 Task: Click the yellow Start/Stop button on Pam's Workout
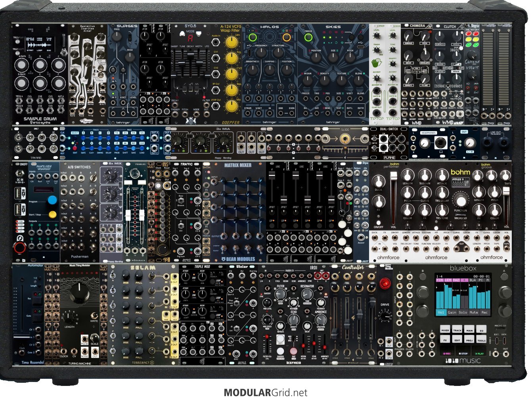[52, 215]
